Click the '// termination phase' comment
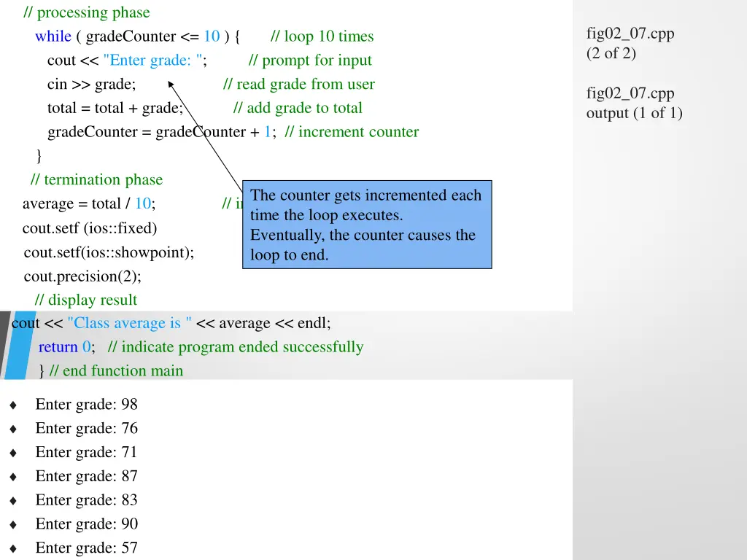 coord(97,180)
